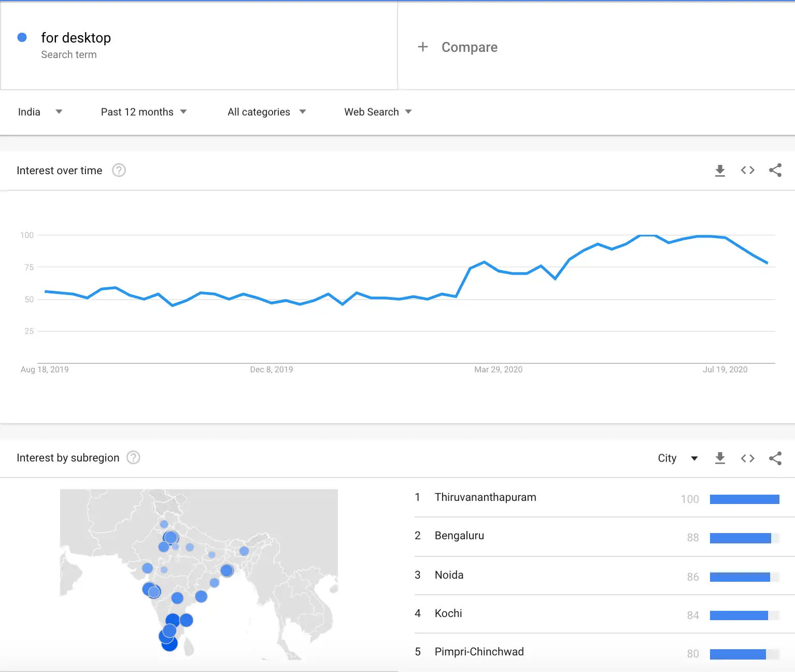Download the Interest by subregion data
795x672 pixels.
tap(720, 458)
